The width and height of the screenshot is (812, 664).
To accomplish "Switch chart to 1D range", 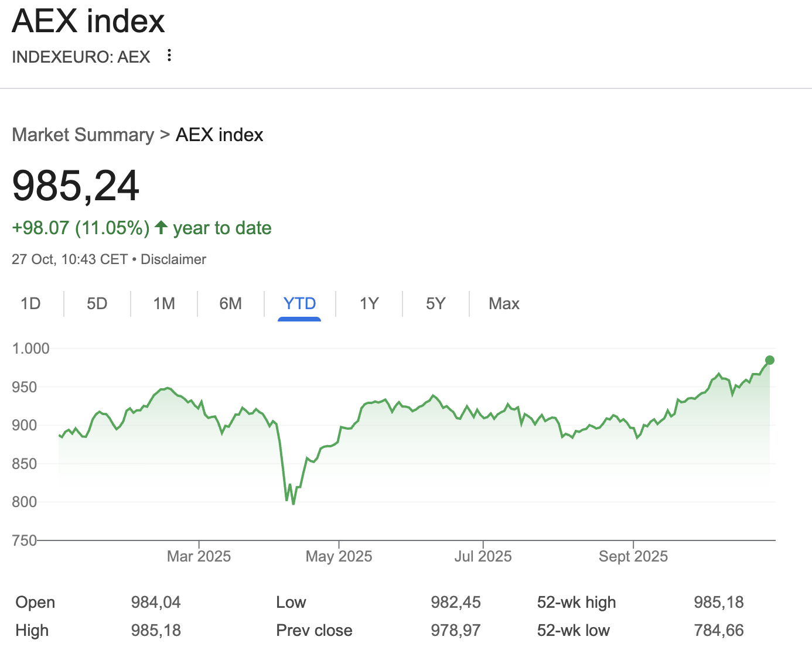I will [30, 303].
